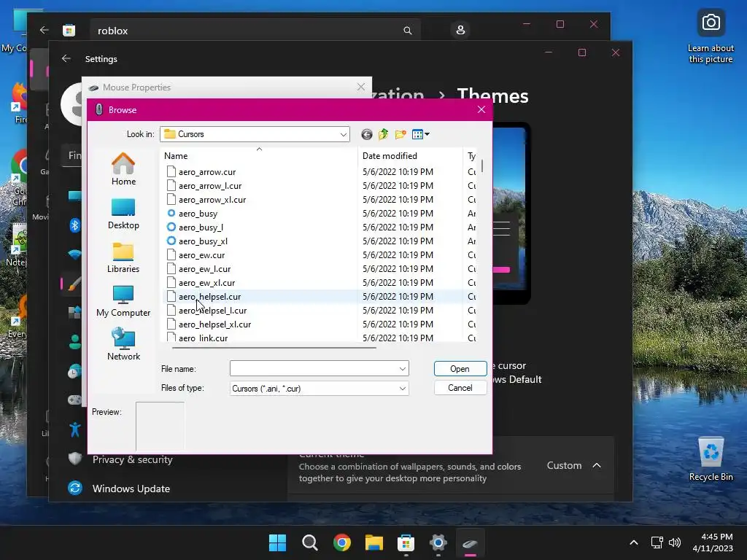Expand the File name dropdown arrow
The width and height of the screenshot is (747, 560).
(403, 368)
